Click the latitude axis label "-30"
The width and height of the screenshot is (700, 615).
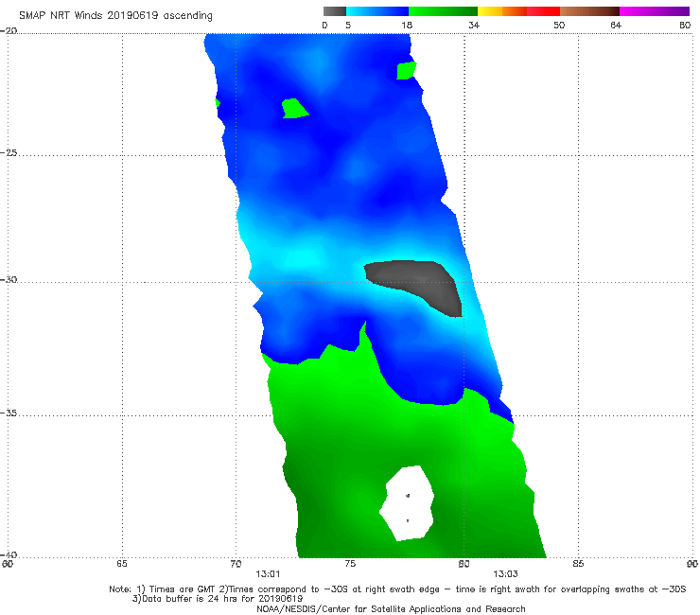click(9, 280)
